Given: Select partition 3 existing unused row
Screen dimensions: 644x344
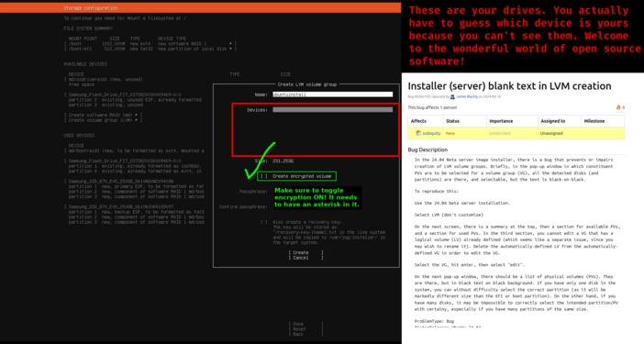Looking at the screenshot, I should click(105, 105).
